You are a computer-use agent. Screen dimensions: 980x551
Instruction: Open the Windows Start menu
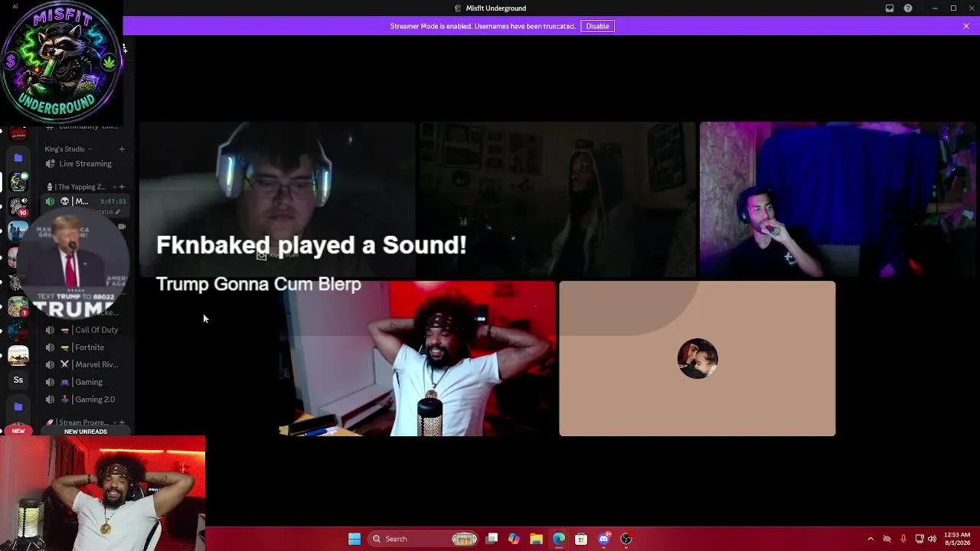point(354,539)
